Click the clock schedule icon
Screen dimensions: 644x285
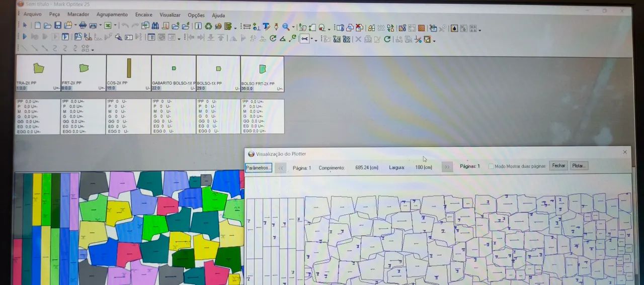click(x=78, y=37)
